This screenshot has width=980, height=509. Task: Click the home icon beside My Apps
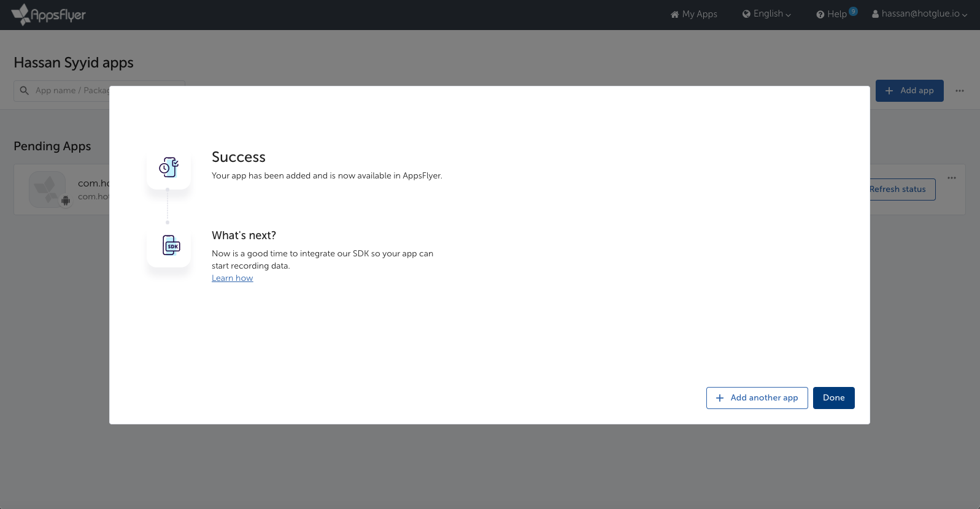[674, 14]
